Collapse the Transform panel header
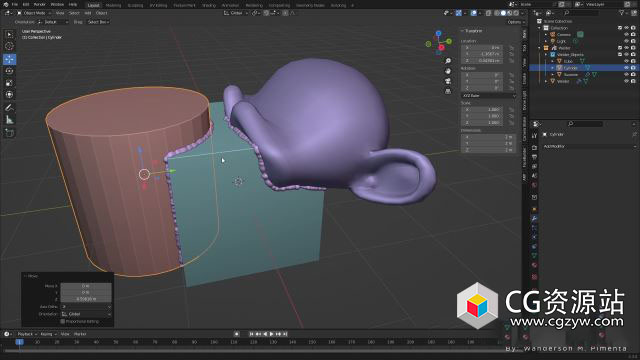Viewport: 640px width, 360px height. (472, 31)
